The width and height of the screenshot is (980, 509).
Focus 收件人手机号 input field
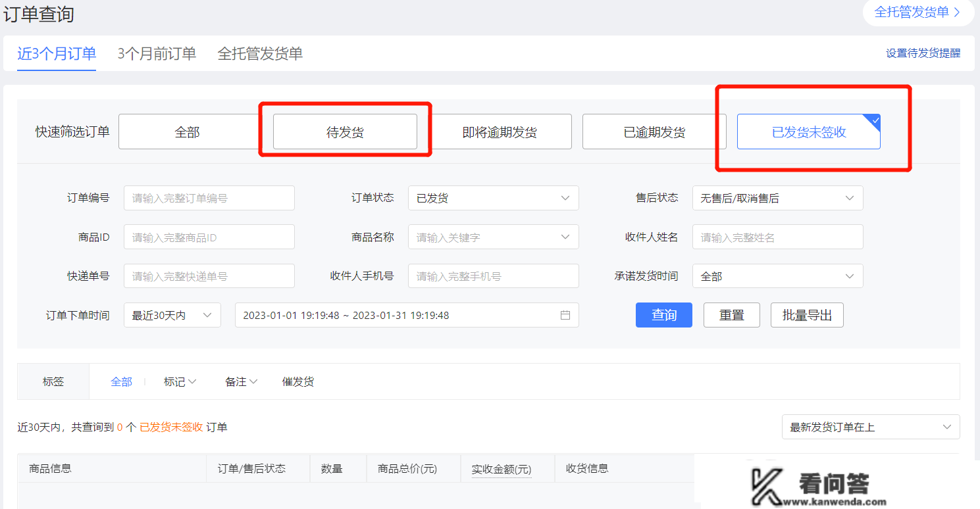[x=494, y=276]
